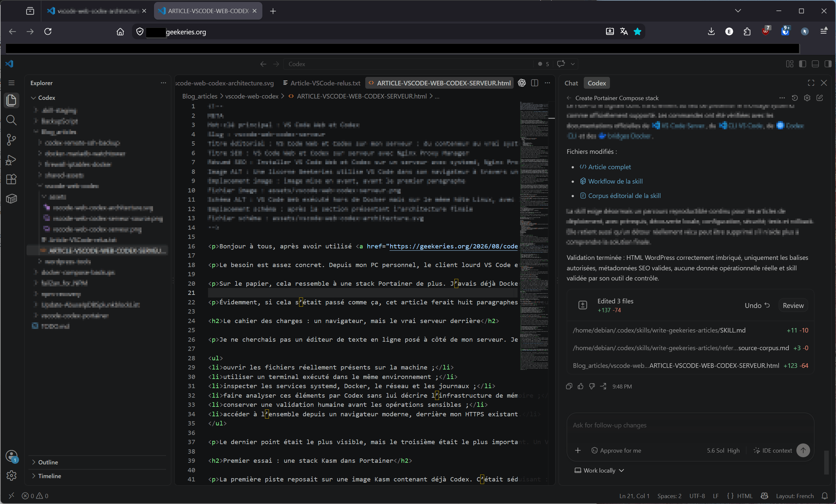
Task: Copy the Codex response
Action: click(569, 387)
